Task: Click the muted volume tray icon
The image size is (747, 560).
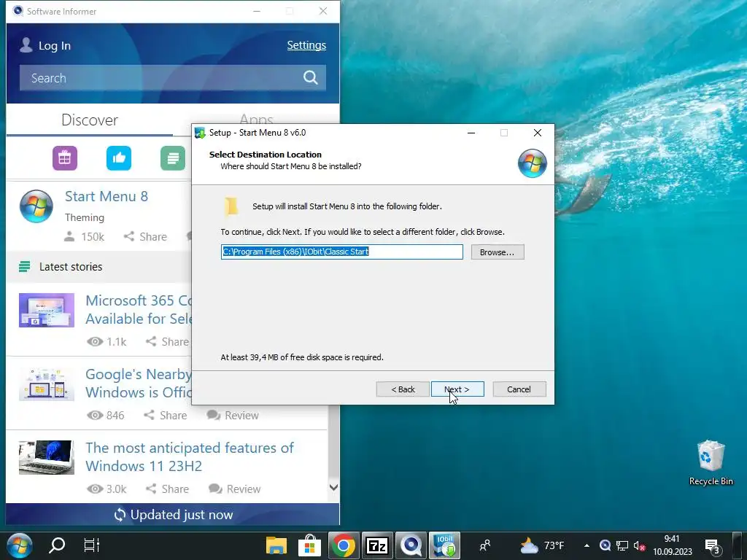Action: [639, 545]
